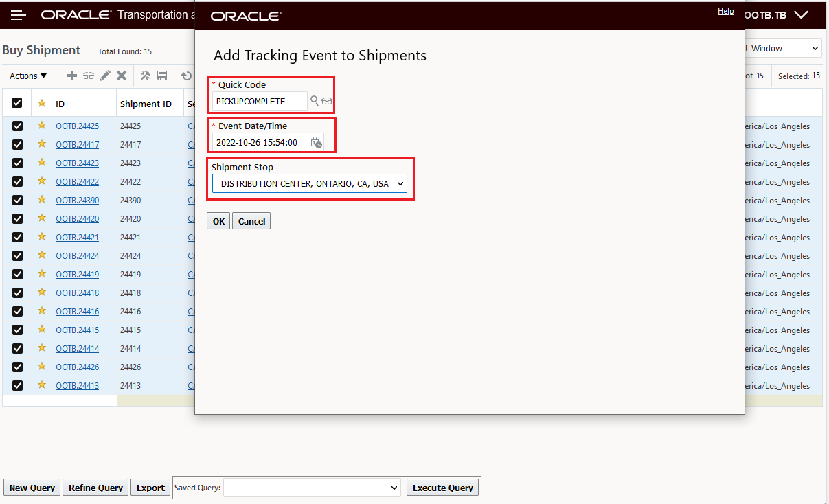This screenshot has height=504, width=829.
Task: Open Quick Code magnifier search
Action: click(x=315, y=101)
